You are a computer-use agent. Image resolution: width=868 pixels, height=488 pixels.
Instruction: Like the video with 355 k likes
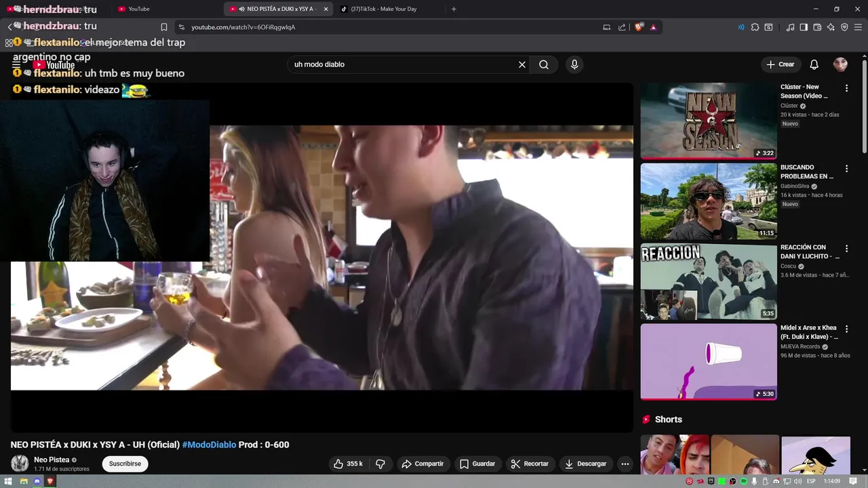pos(348,464)
